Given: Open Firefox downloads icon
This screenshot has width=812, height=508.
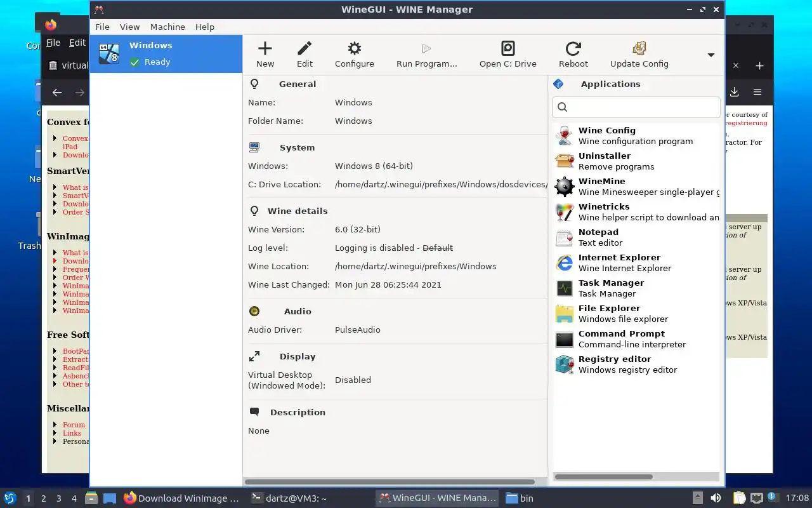Looking at the screenshot, I should 734,92.
